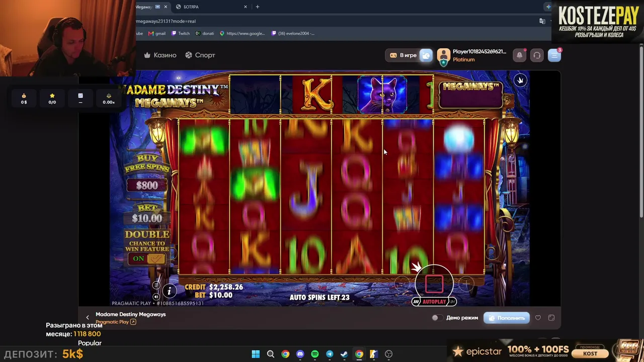Open the notifications bell
Viewport: 644px width, 362px height.
pos(520,55)
